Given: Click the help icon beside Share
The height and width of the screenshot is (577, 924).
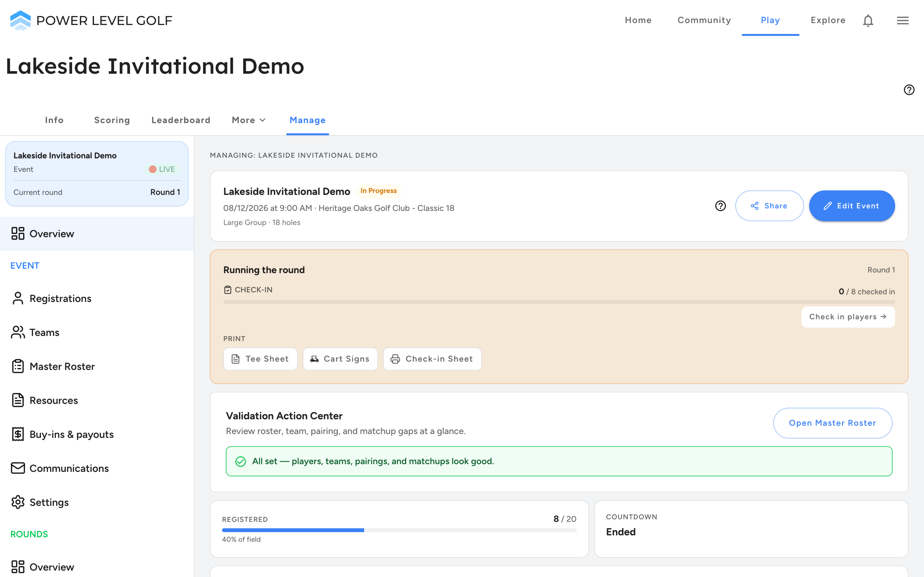Looking at the screenshot, I should tap(720, 206).
